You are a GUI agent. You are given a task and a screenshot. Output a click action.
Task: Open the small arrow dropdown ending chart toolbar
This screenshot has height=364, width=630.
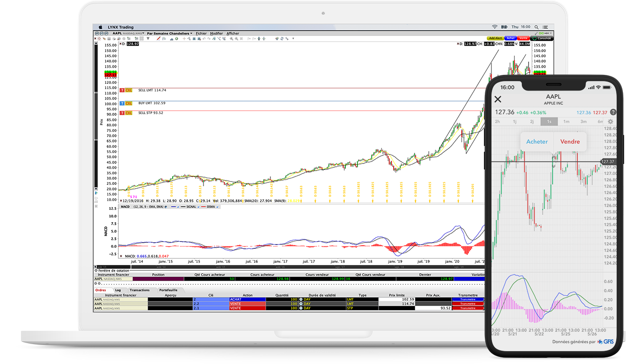pyautogui.click(x=293, y=38)
